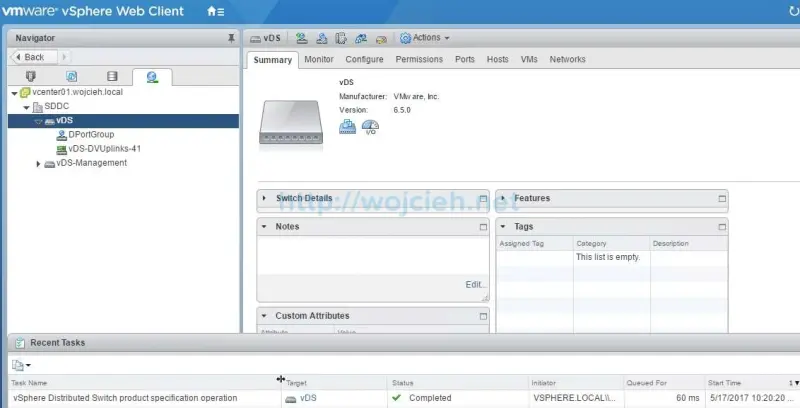Screen dimensions: 800x408
Task: Click the edit distributed switch settings icon
Action: (381, 39)
